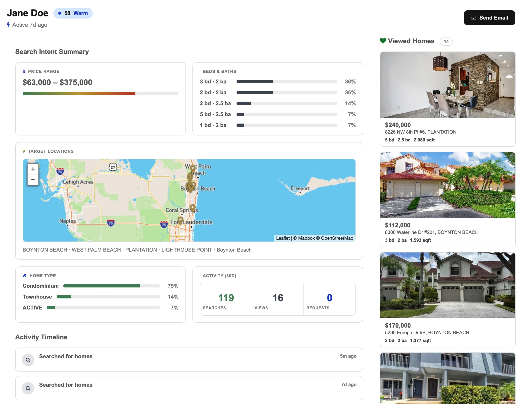Zoom out on the target locations map

[33, 180]
